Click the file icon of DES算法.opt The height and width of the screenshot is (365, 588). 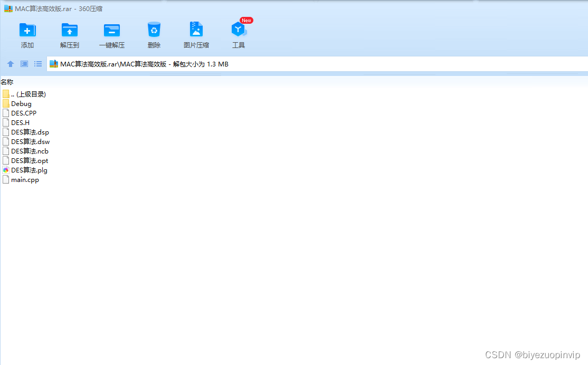point(6,161)
